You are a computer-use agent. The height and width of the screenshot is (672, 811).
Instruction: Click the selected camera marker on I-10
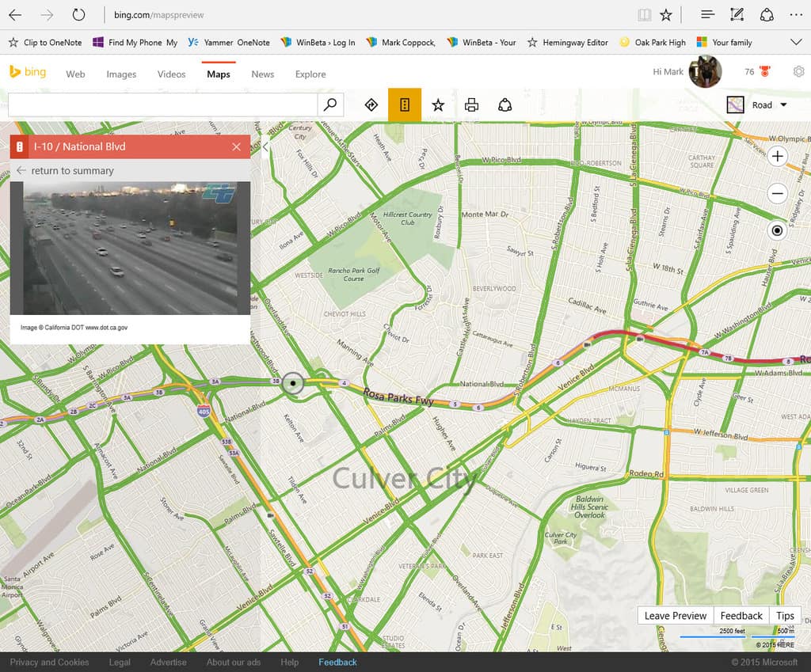click(x=293, y=383)
